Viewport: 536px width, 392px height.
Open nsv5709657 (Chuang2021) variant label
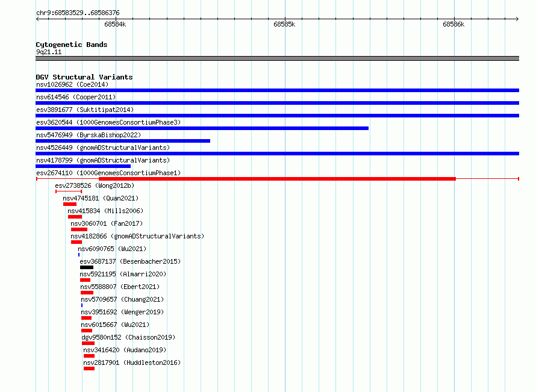point(122,299)
